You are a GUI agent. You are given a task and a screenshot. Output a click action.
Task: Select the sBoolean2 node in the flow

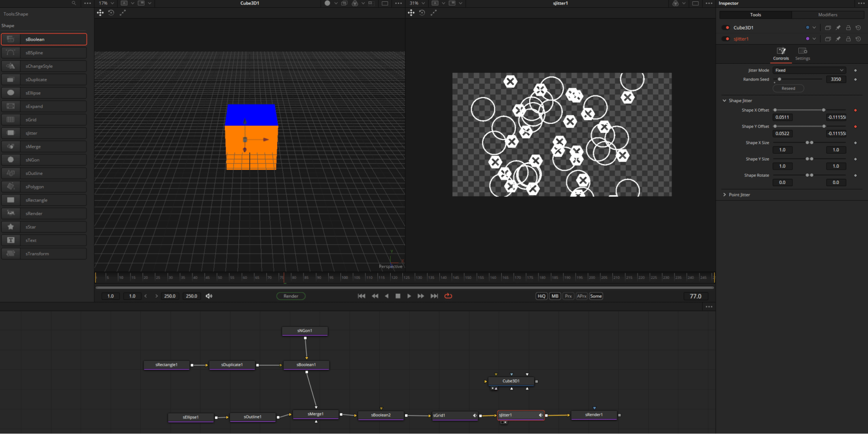(380, 415)
